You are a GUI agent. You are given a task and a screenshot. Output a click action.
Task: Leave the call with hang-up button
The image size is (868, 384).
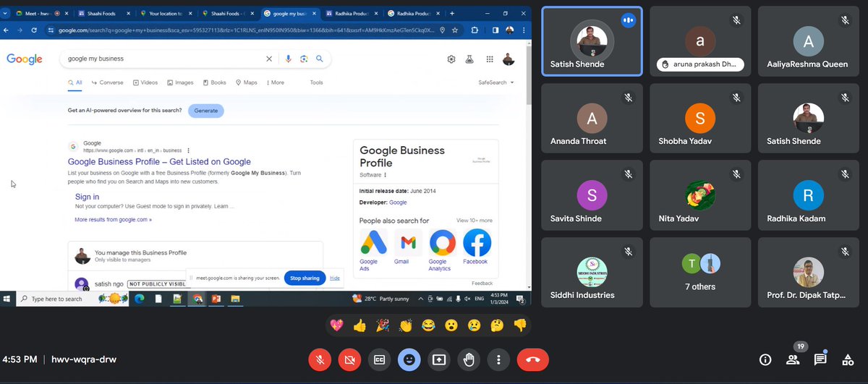tap(533, 359)
